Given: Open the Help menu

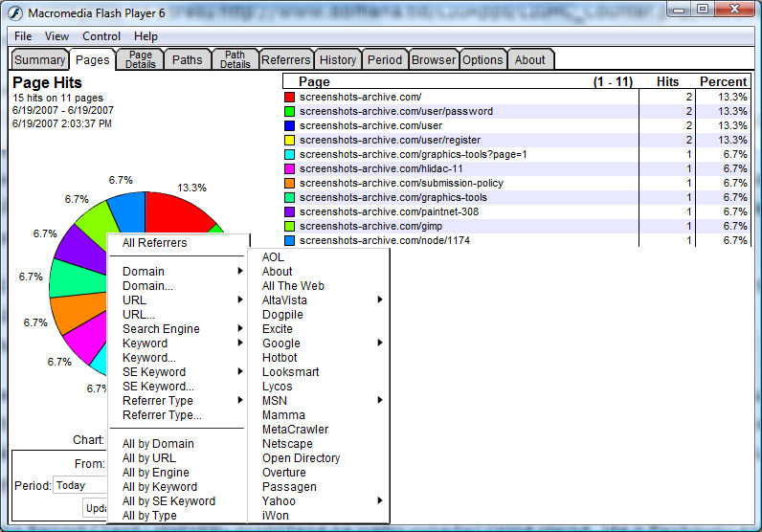Looking at the screenshot, I should pos(146,36).
